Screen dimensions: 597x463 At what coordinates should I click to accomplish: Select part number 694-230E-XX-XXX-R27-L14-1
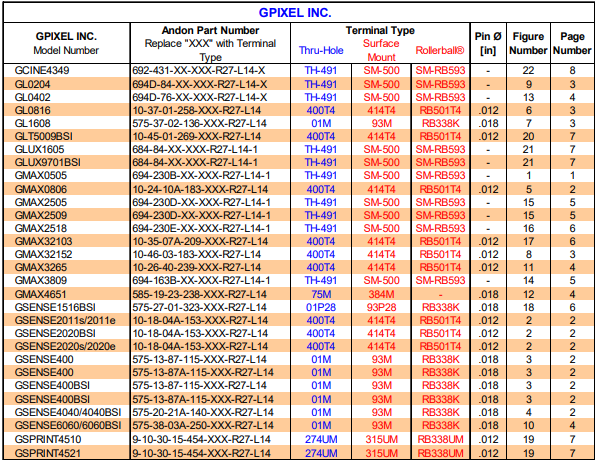(x=201, y=228)
